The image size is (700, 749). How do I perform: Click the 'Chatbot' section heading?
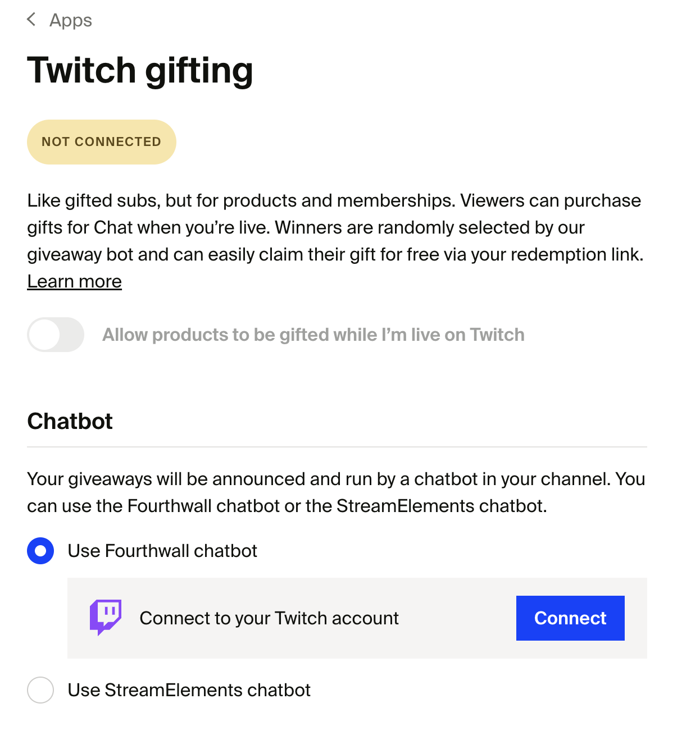(x=70, y=421)
